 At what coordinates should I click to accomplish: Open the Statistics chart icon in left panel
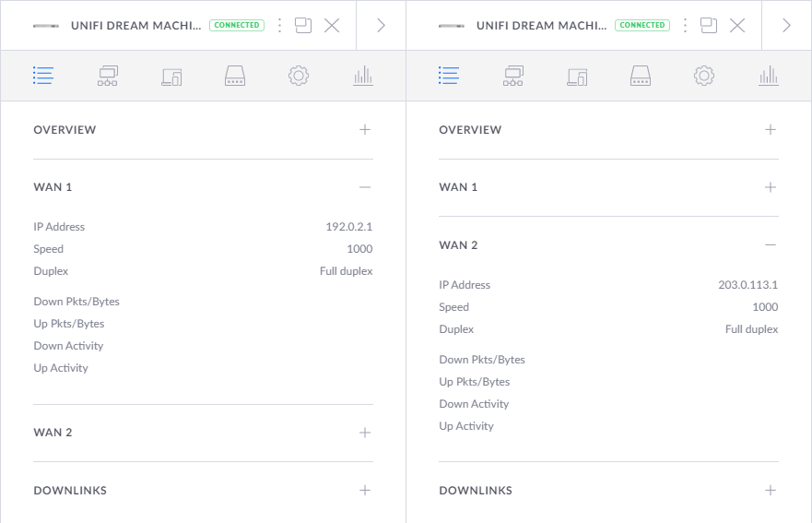tap(363, 76)
